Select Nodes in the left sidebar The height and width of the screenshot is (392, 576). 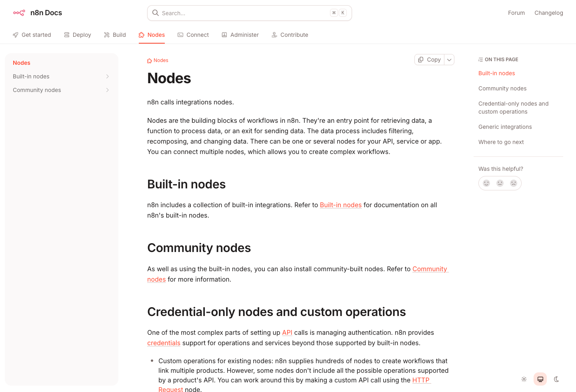click(22, 63)
